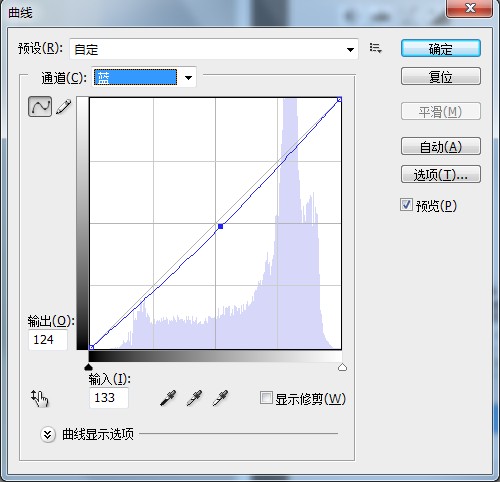The width and height of the screenshot is (500, 482).
Task: Confirm with the 确定 button
Action: (x=441, y=49)
